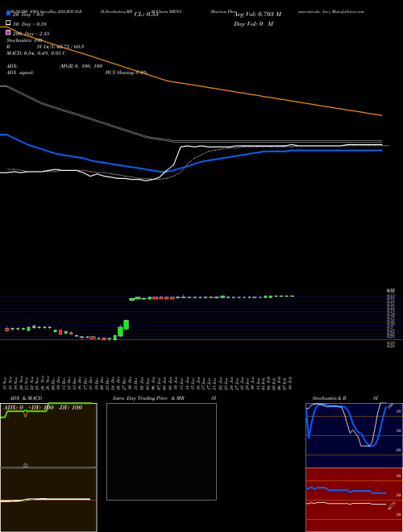Click the large green candlestick near 27 Dec
The height and width of the screenshot is (532, 403).
(127, 325)
